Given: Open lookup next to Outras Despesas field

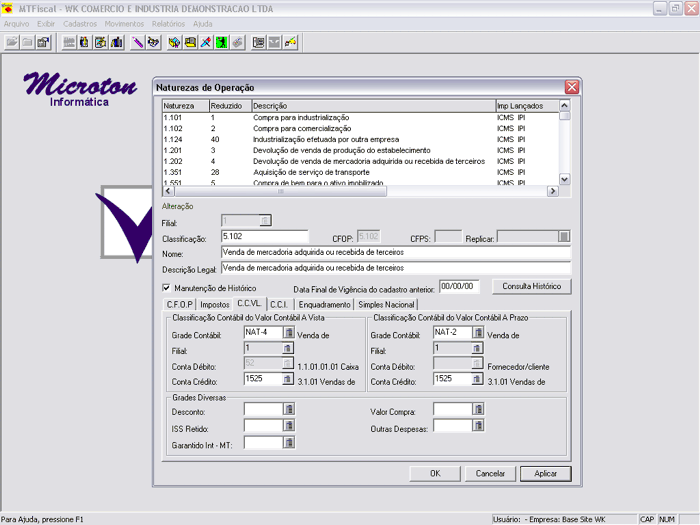Looking at the screenshot, I should coord(478,426).
